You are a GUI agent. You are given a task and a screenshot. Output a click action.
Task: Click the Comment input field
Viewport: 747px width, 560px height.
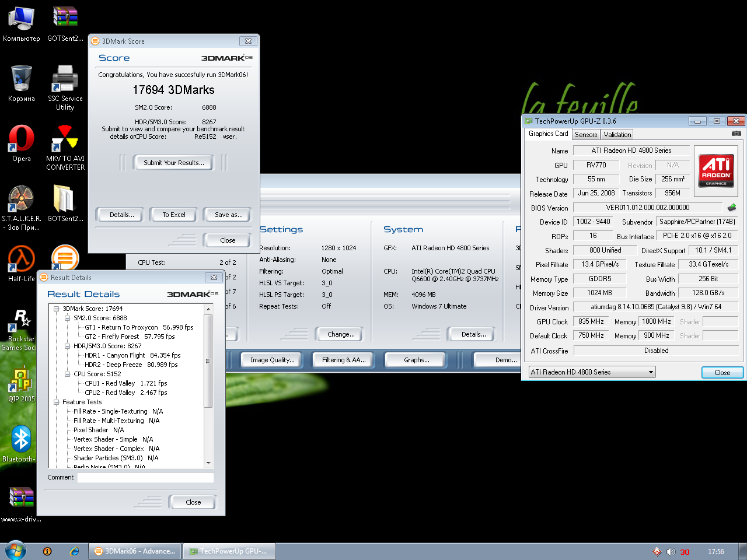[145, 477]
